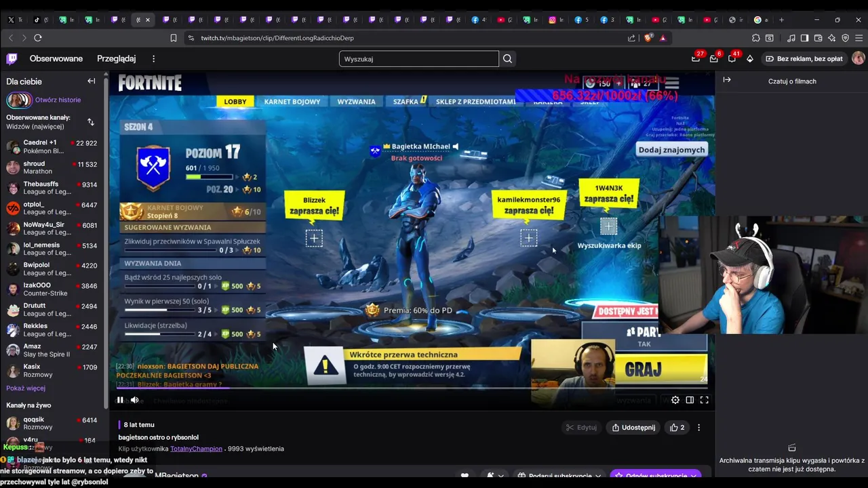Open Thebausffs channel in the sidebar
Viewport: 868px width, 488px height.
point(52,188)
